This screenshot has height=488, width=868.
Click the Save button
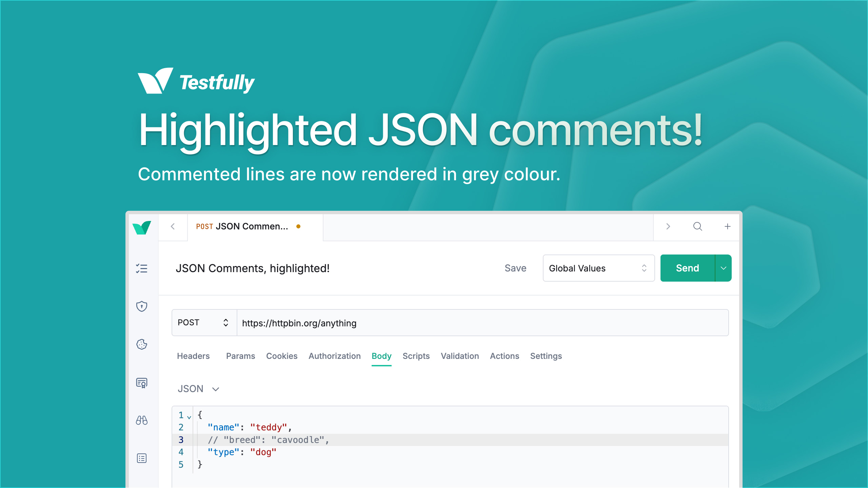click(x=515, y=268)
